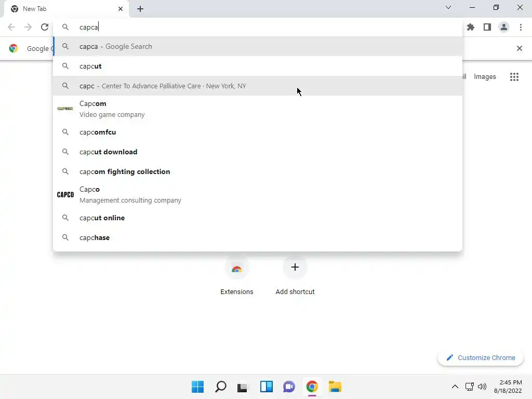Open the tab search chevron
The width and height of the screenshot is (532, 399).
[x=448, y=7]
